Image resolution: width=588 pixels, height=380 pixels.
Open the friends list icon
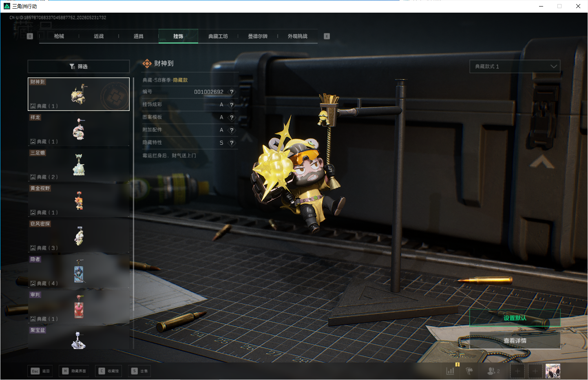[x=493, y=371]
